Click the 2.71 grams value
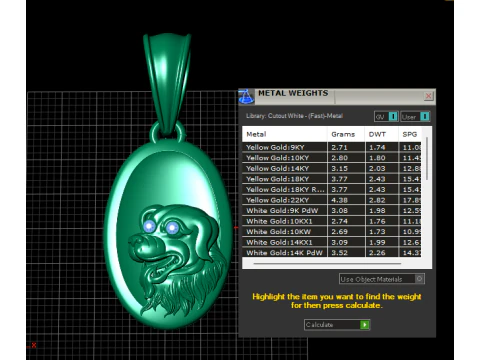This screenshot has width=480, height=360. (340, 147)
